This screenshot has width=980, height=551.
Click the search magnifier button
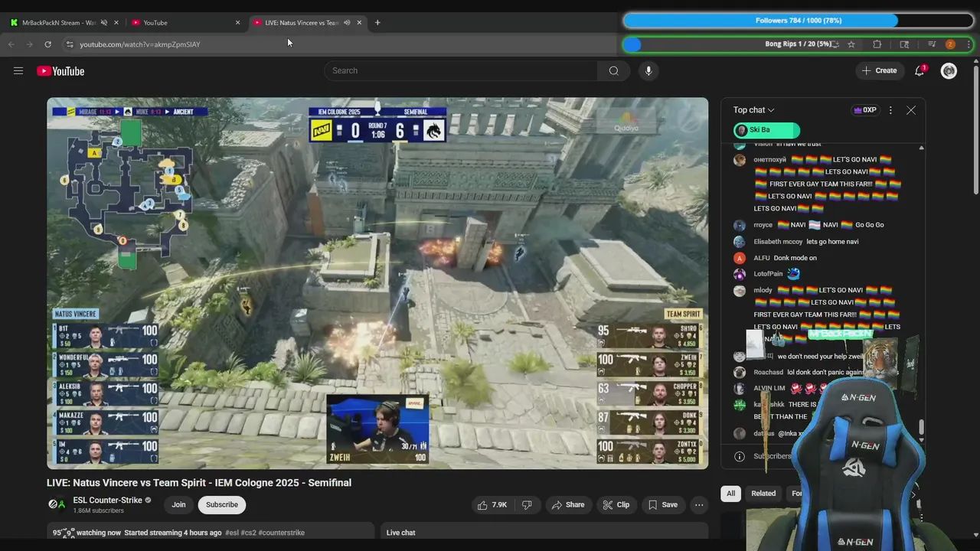click(x=614, y=70)
